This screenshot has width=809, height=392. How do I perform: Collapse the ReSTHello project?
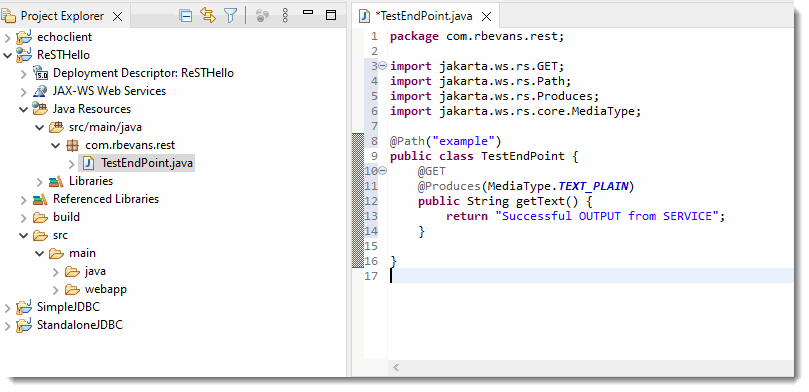7,55
